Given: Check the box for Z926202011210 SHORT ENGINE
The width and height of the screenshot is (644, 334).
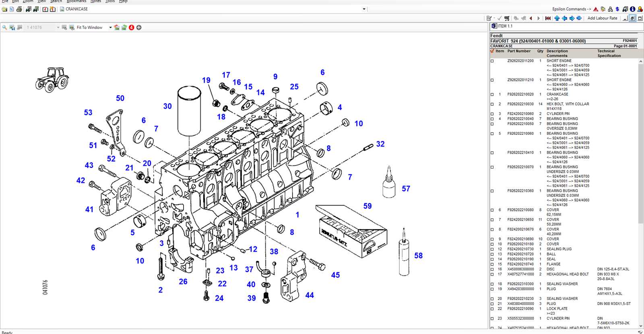Looking at the screenshot, I should click(x=492, y=80).
